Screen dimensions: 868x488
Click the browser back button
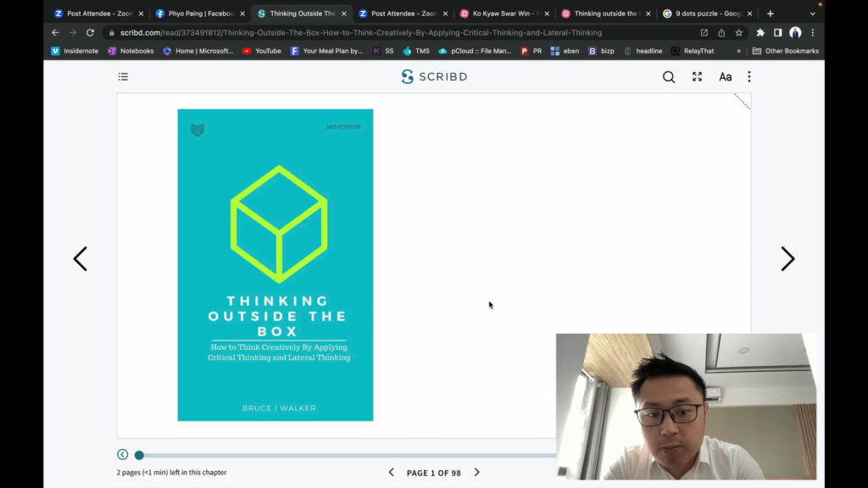(55, 33)
